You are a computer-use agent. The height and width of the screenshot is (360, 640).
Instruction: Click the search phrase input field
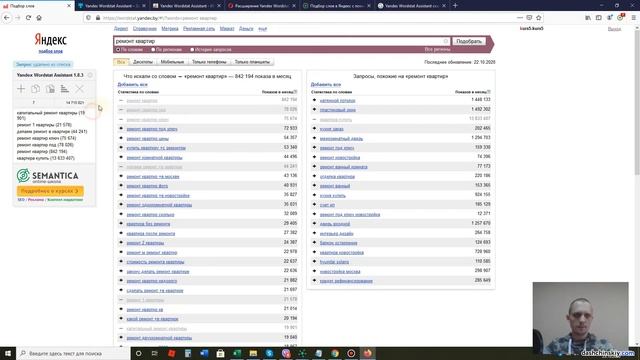click(282, 41)
